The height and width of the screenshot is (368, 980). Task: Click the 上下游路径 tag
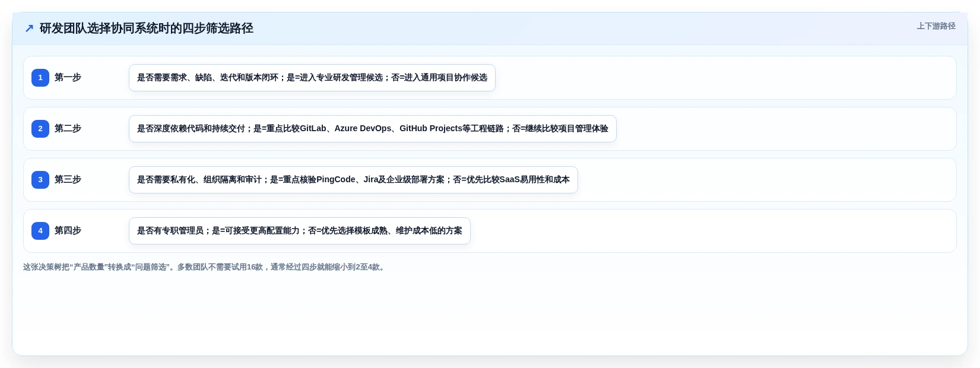point(936,26)
